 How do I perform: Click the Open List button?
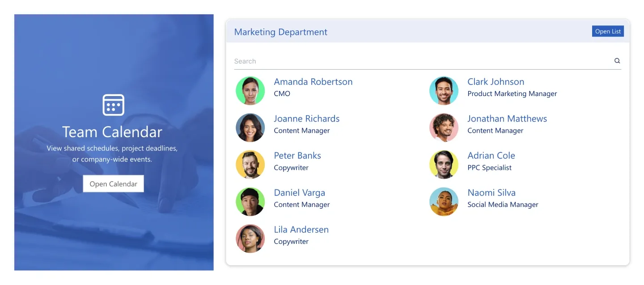[608, 31]
